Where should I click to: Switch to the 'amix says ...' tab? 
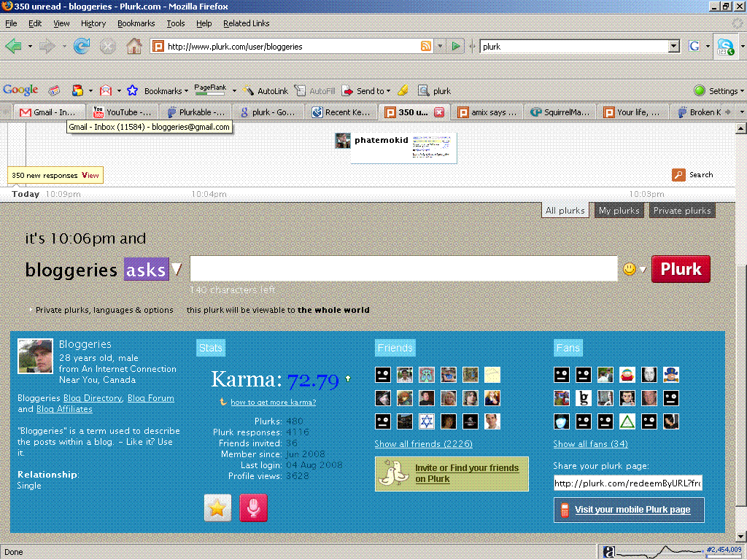pyautogui.click(x=487, y=112)
